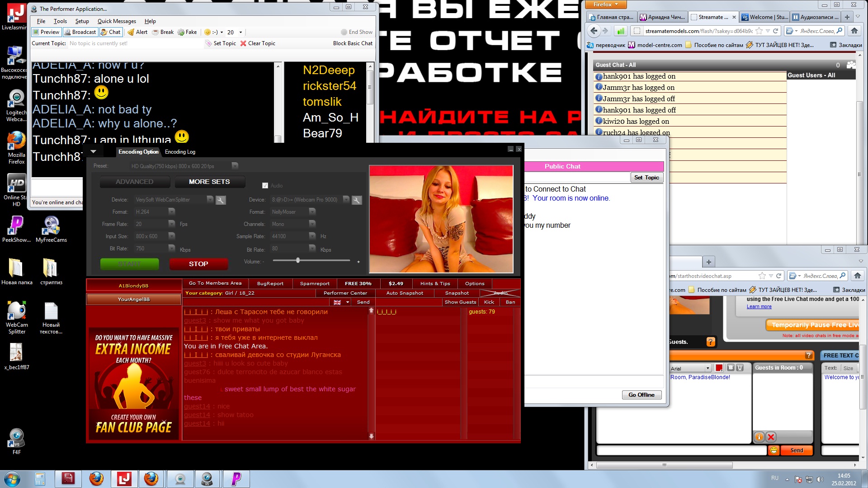Expand the encoding Preset dropdown
Image resolution: width=868 pixels, height=488 pixels.
(235, 166)
